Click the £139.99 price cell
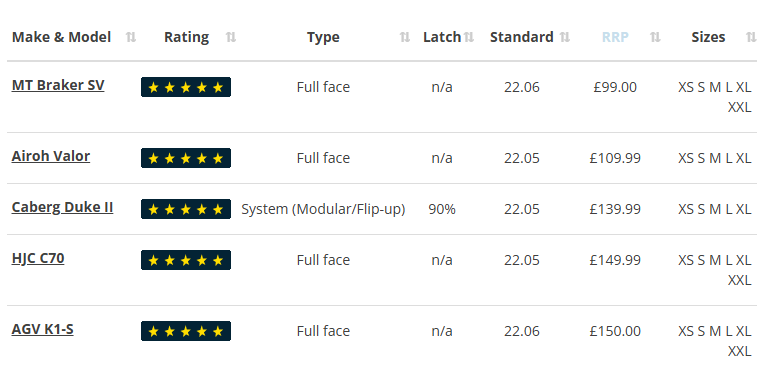Viewport: 774px width, 373px height. pyautogui.click(x=615, y=209)
